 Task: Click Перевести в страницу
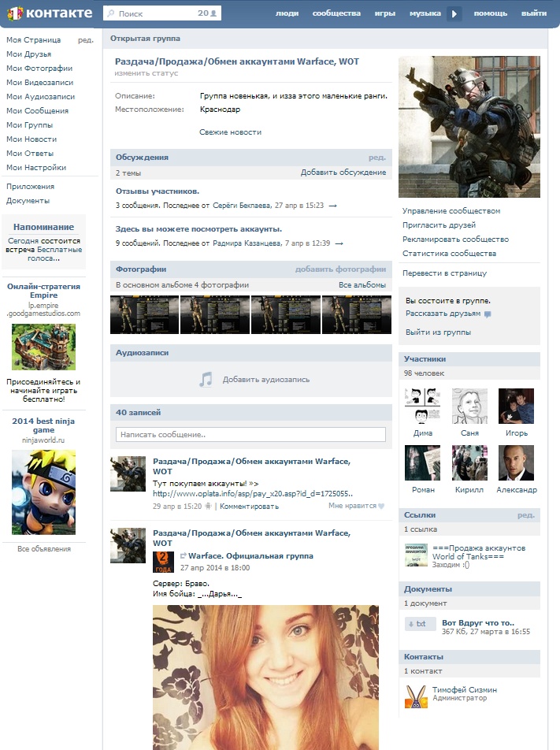[444, 273]
